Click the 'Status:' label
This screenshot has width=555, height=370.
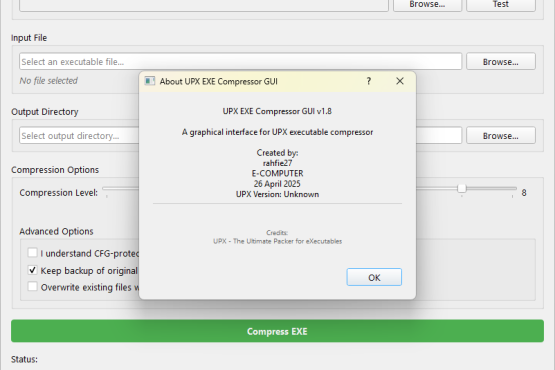[24, 359]
